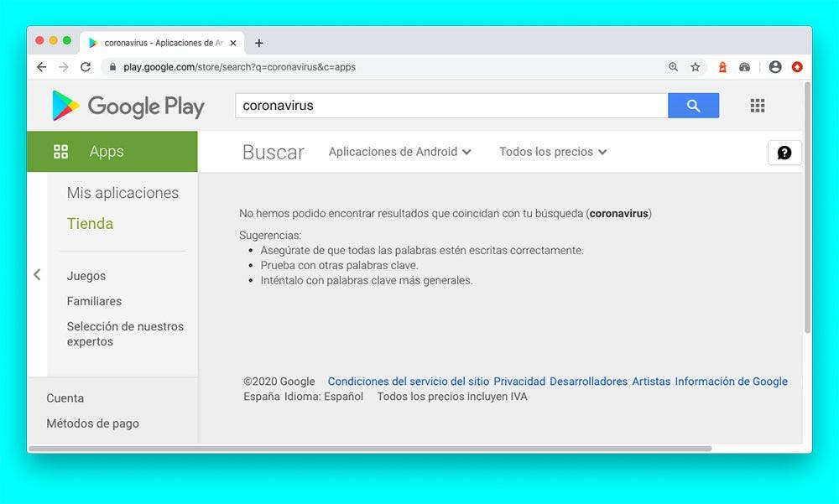Open the browser profile avatar icon
This screenshot has width=839, height=504.
click(774, 67)
